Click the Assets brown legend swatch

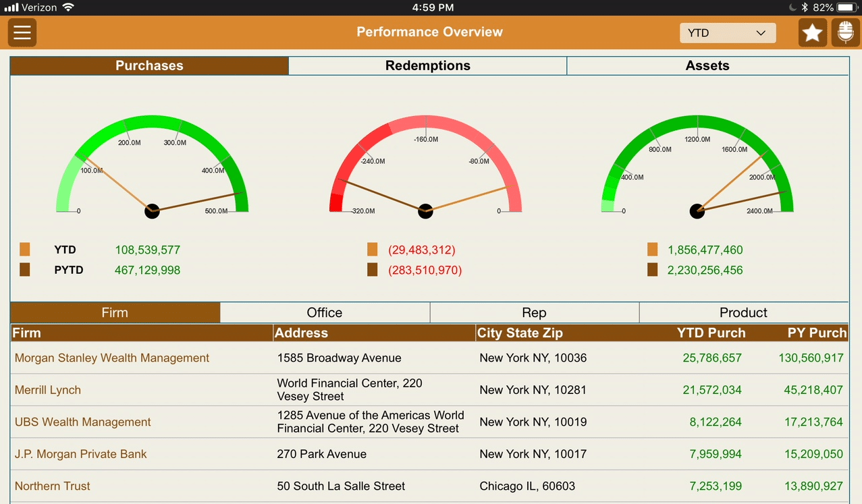(x=652, y=270)
